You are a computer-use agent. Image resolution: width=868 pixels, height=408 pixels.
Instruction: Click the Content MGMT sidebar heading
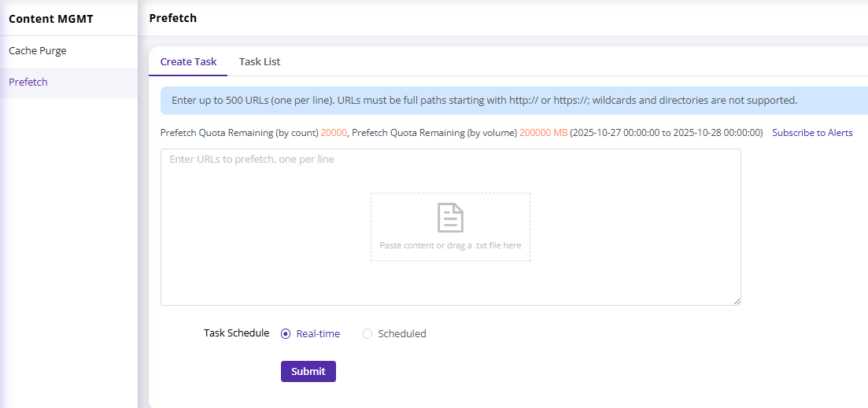click(x=51, y=19)
